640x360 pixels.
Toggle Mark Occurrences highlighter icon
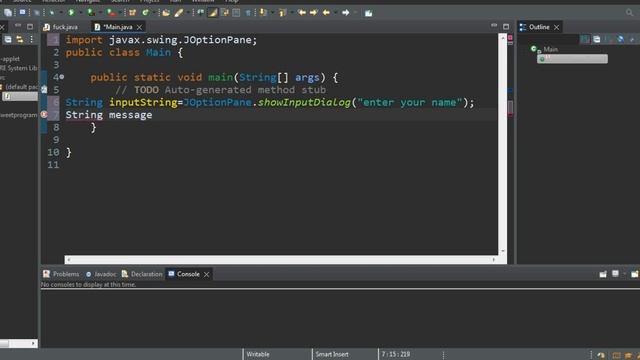coord(213,13)
